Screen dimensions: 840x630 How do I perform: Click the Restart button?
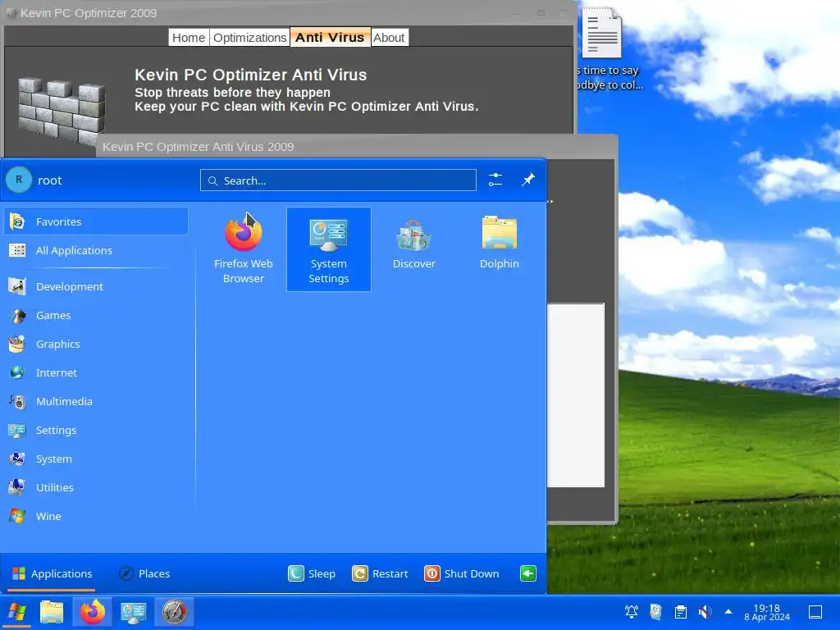coord(380,573)
